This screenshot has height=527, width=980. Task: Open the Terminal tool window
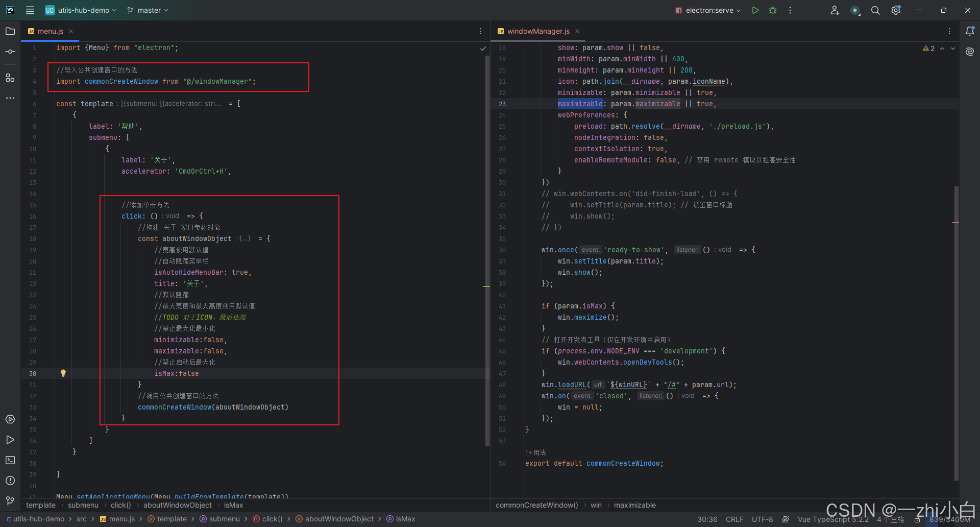pyautogui.click(x=10, y=460)
